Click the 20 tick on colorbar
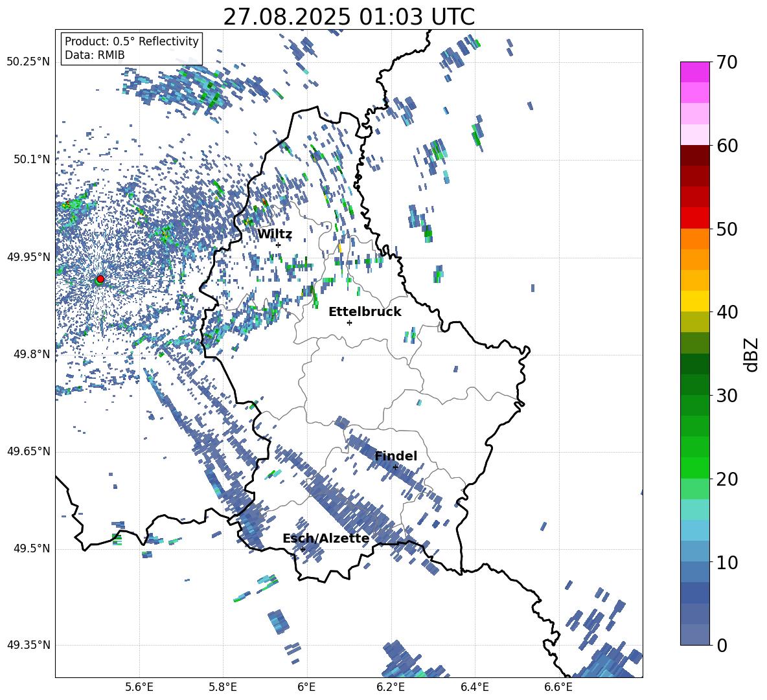Image resolution: width=767 pixels, height=700 pixels. click(727, 479)
